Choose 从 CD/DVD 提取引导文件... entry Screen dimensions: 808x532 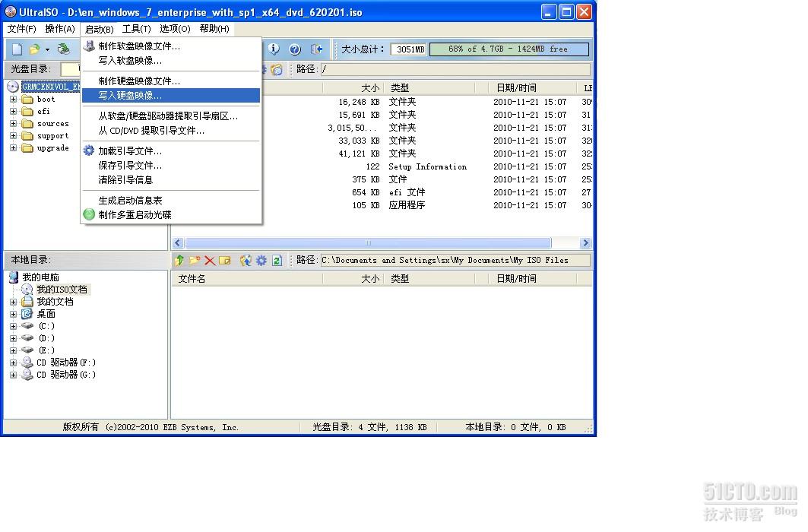tap(171, 131)
